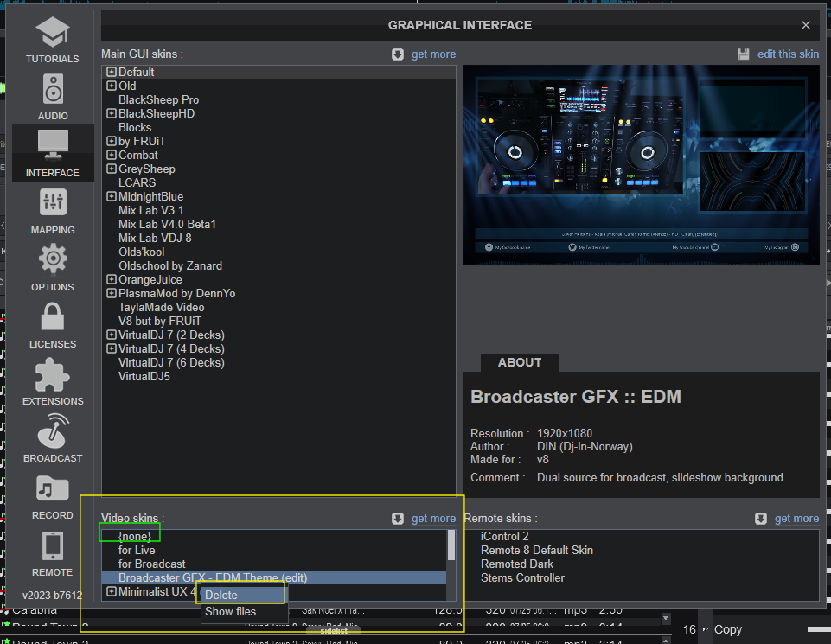
Task: Choose Show files from the context menu
Action: [x=245, y=612]
